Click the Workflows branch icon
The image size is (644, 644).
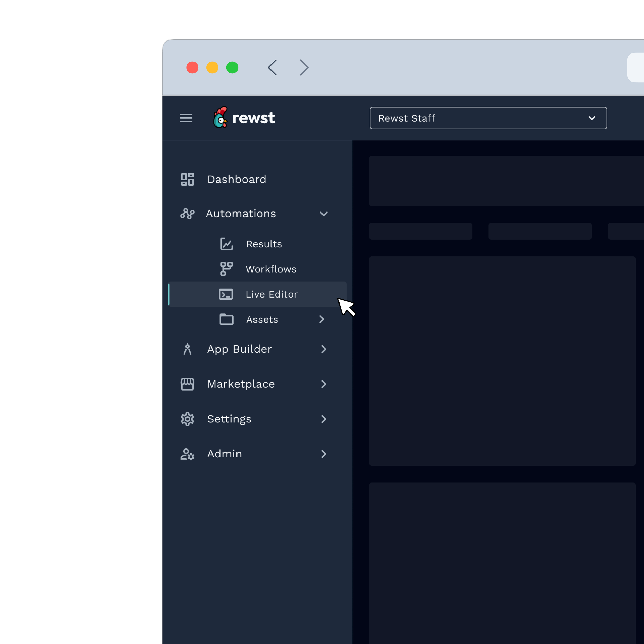click(x=226, y=269)
